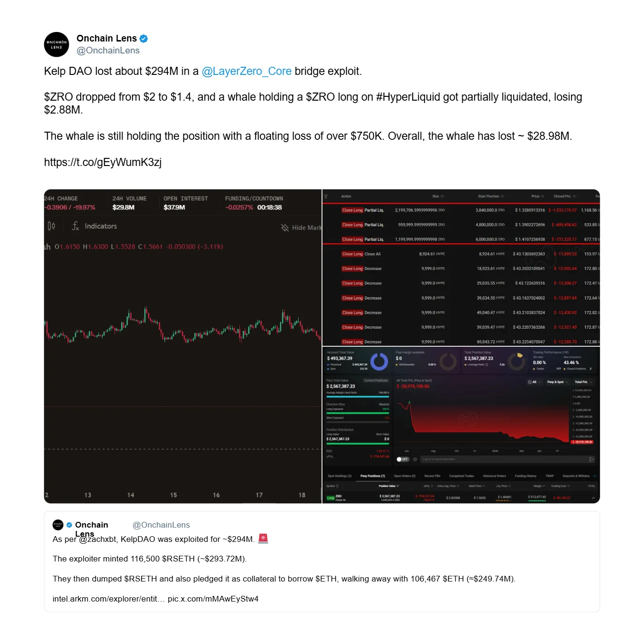This screenshot has height=644, width=644.
Task: Open the Total PnL dropdown
Action: click(583, 382)
